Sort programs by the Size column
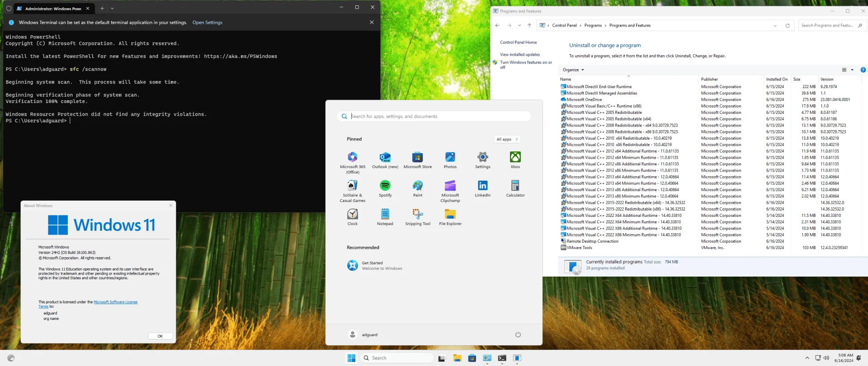 805,79
